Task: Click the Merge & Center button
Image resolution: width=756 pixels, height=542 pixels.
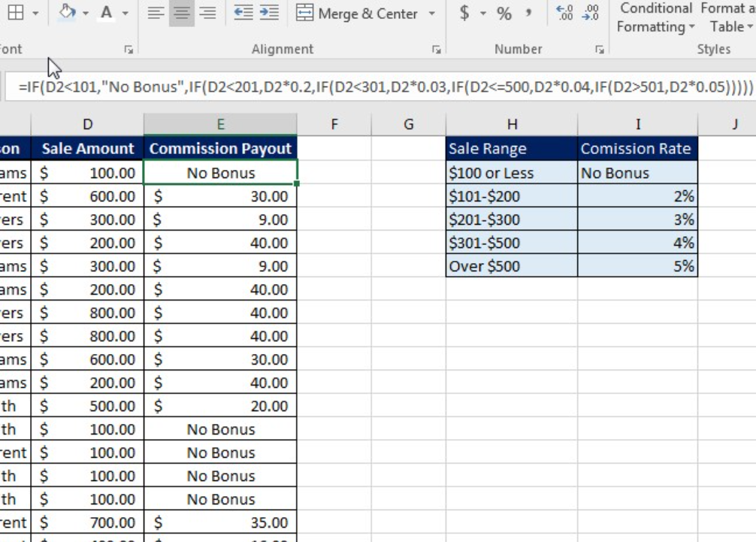Action: click(x=357, y=14)
